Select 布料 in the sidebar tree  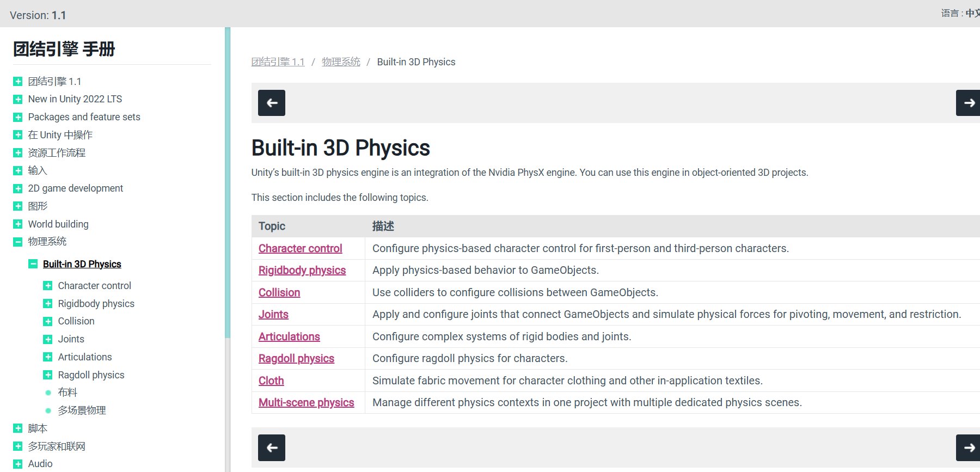[x=68, y=393]
